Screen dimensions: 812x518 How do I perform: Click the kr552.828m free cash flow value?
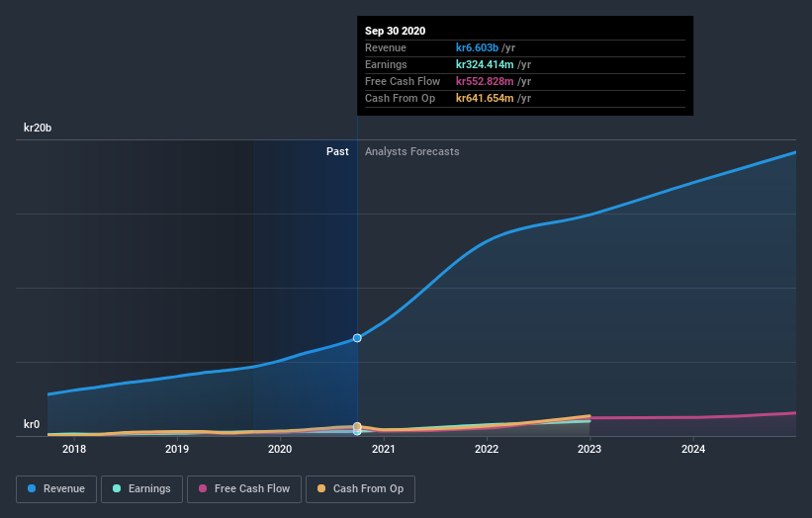[x=485, y=81]
